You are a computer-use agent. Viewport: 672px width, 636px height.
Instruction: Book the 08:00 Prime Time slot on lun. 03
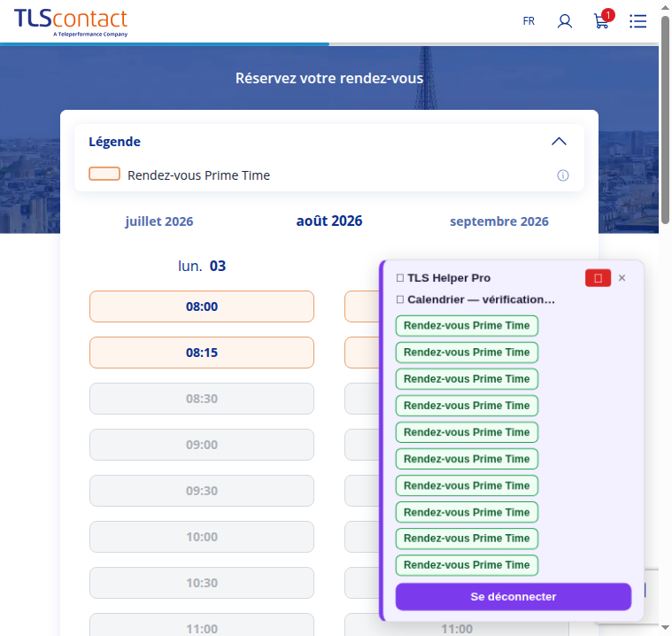point(202,306)
